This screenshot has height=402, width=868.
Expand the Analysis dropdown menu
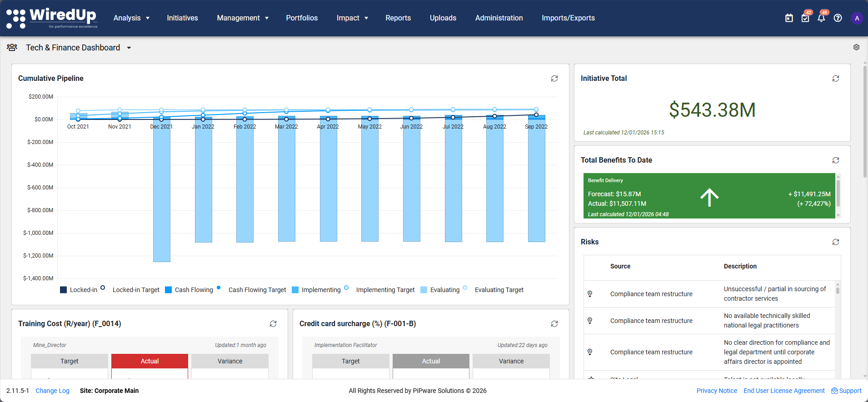pyautogui.click(x=131, y=18)
